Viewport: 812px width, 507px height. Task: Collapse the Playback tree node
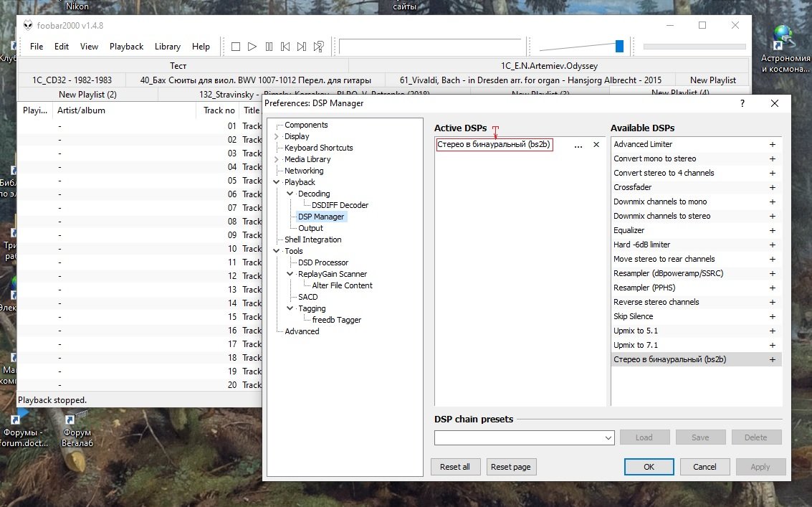[277, 182]
